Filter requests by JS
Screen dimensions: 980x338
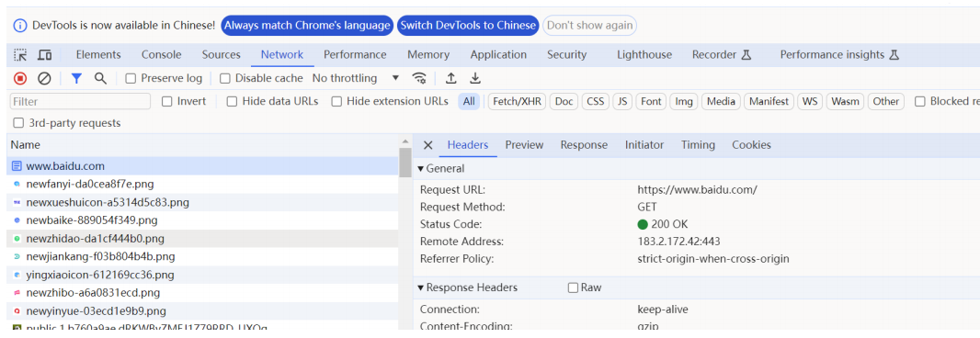pos(622,101)
